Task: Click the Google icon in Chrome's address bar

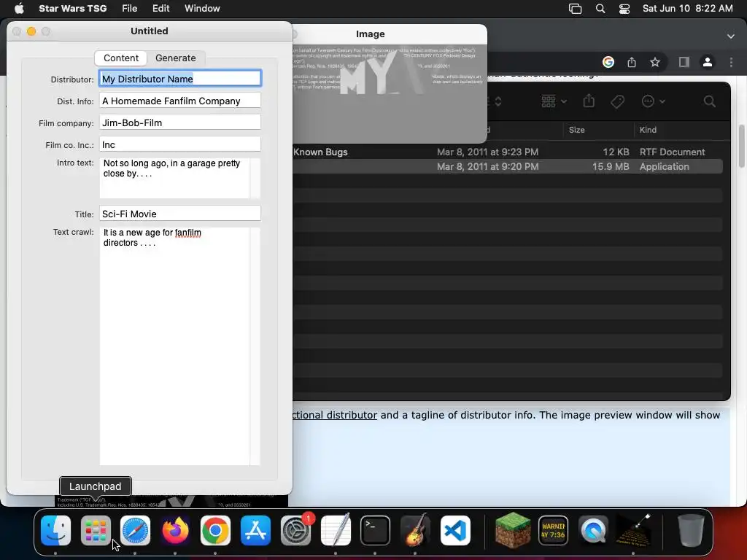Action: tap(608, 62)
